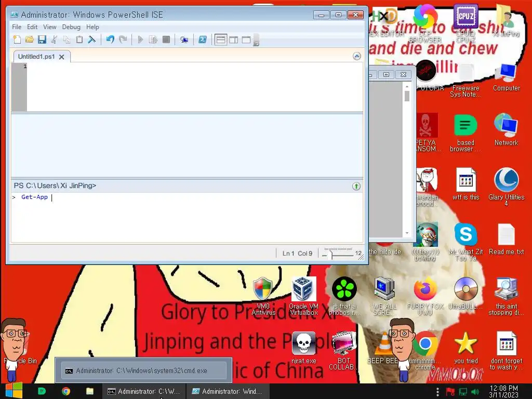Select the Untitled1.ps1 tab
The width and height of the screenshot is (532, 399).
point(36,57)
